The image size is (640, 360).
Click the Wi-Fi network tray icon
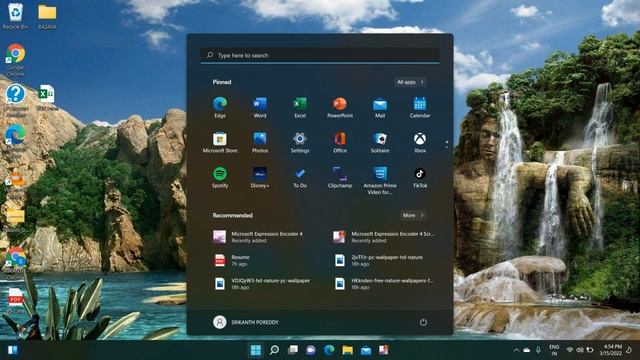(x=570, y=350)
